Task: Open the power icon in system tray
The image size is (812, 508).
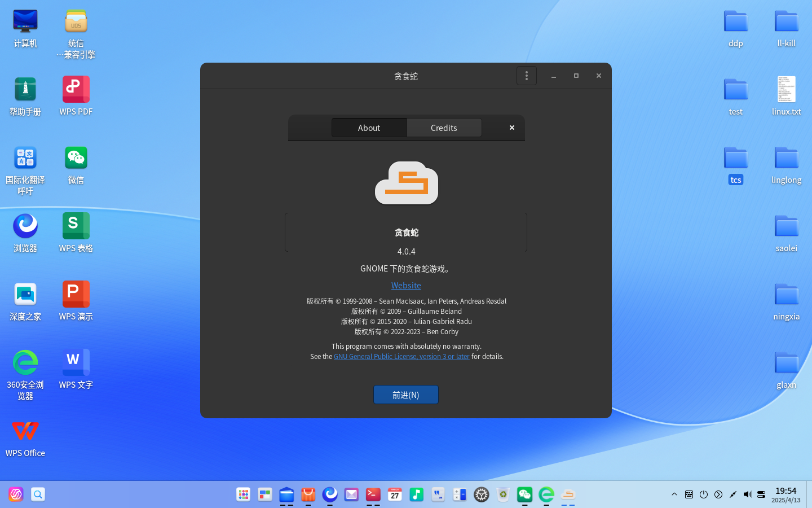Action: 704,494
